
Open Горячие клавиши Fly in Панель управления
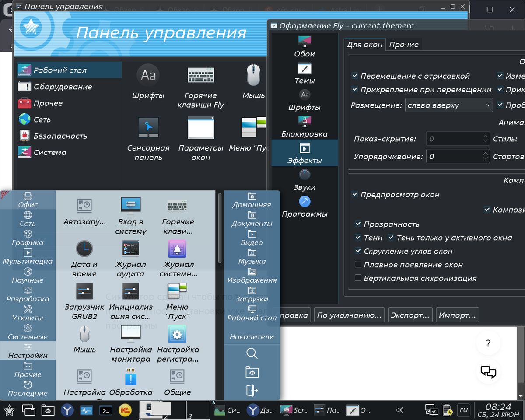tap(201, 87)
